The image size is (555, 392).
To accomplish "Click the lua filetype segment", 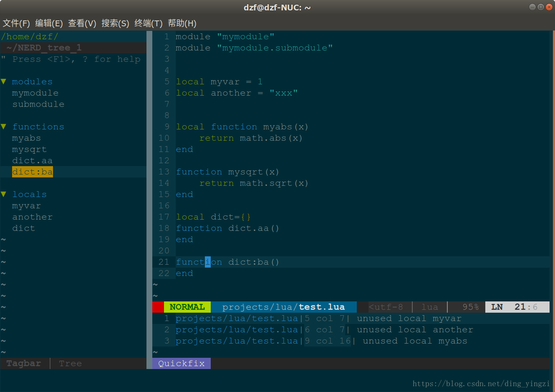I will click(430, 307).
